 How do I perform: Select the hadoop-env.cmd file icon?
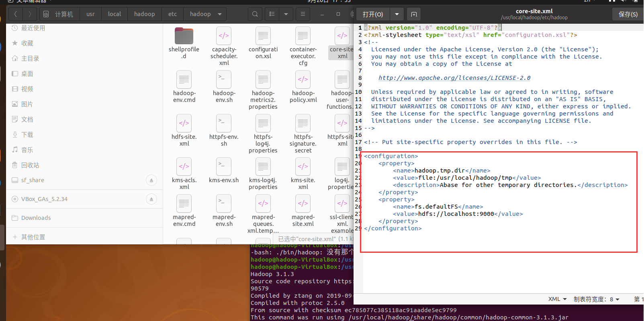pos(184,79)
